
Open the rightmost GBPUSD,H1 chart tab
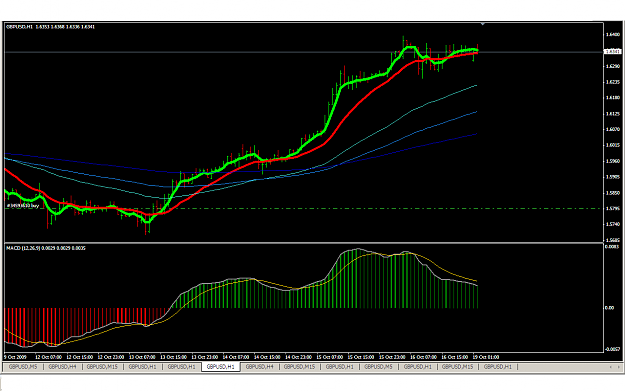[497, 367]
